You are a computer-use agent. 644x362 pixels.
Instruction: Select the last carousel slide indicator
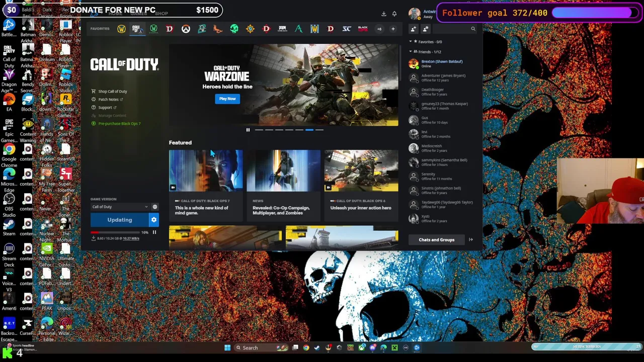tap(319, 130)
